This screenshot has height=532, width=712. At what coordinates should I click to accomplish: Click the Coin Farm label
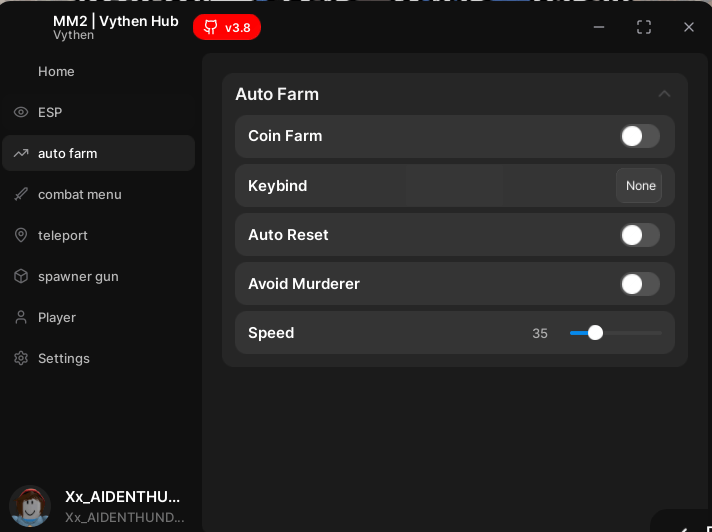(285, 136)
